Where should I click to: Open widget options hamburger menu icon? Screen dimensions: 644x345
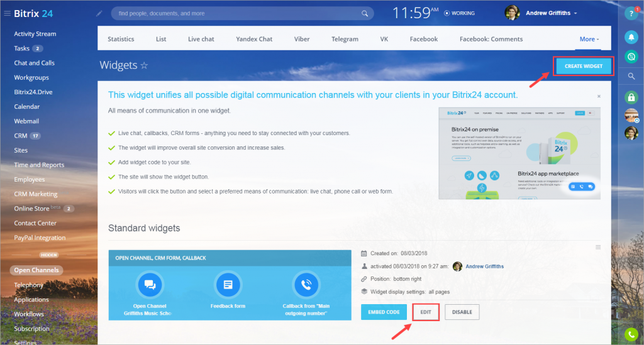pos(598,248)
